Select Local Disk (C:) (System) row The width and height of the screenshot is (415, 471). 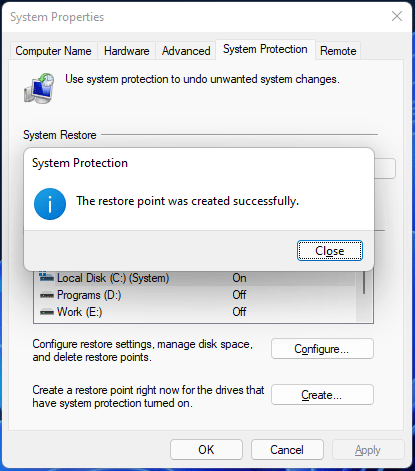(195, 278)
